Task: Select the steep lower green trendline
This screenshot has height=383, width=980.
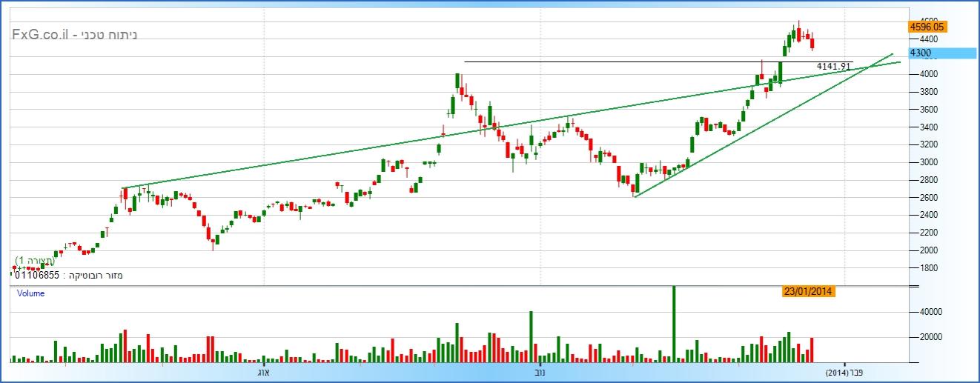Action: point(741,139)
